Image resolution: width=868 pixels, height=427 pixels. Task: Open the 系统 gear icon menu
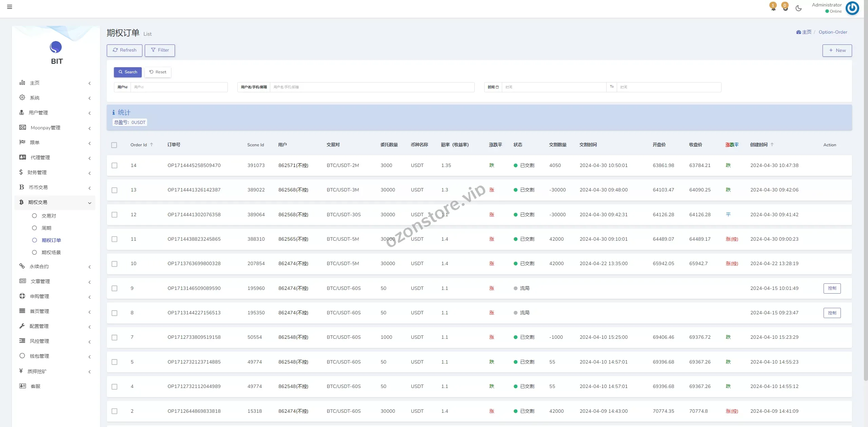click(22, 98)
